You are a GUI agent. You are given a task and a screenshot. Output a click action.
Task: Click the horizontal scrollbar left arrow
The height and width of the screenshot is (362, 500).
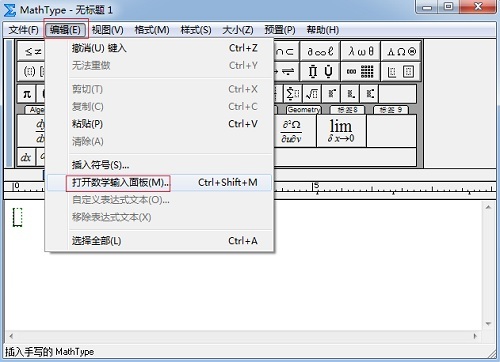tap(11, 336)
